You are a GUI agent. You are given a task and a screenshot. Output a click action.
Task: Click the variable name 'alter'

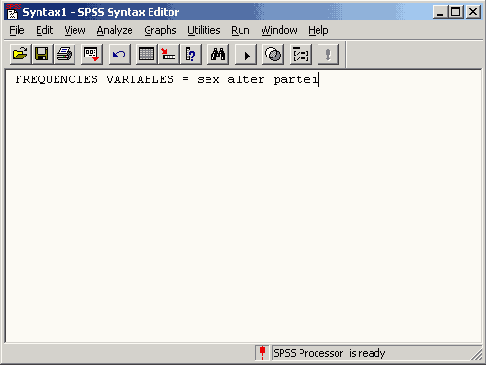pyautogui.click(x=246, y=79)
